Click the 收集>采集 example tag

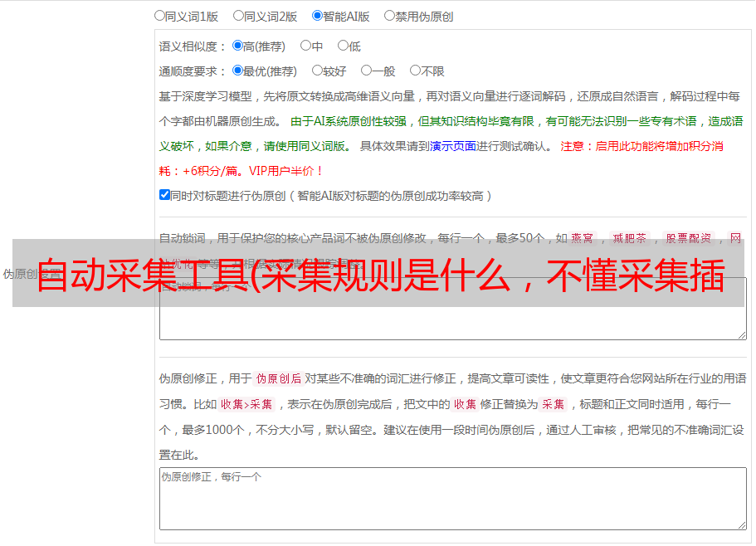point(246,404)
